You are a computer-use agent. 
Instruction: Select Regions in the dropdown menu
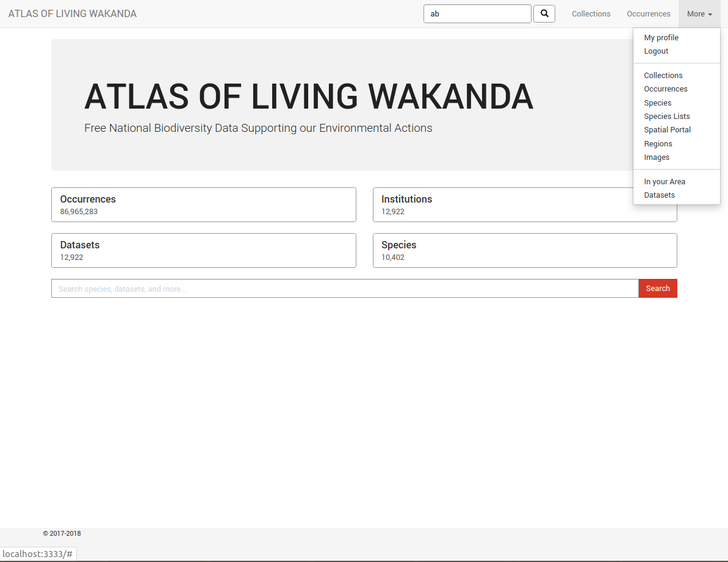658,143
